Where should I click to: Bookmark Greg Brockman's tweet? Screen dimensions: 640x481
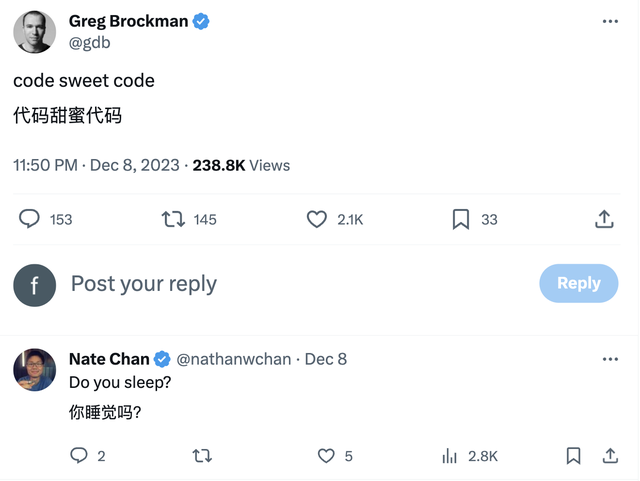click(461, 219)
